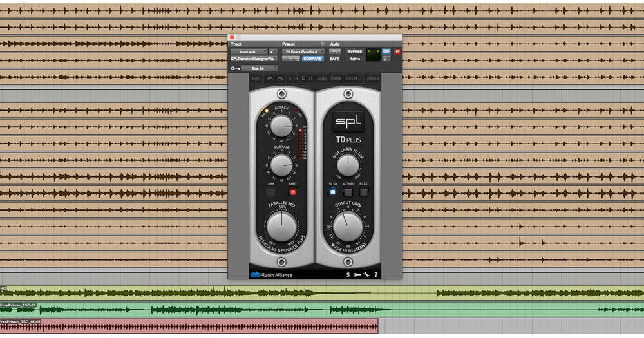Image resolution: width=644 pixels, height=338 pixels.
Task: Click the PARALLEL MIX knob
Action: tap(282, 227)
